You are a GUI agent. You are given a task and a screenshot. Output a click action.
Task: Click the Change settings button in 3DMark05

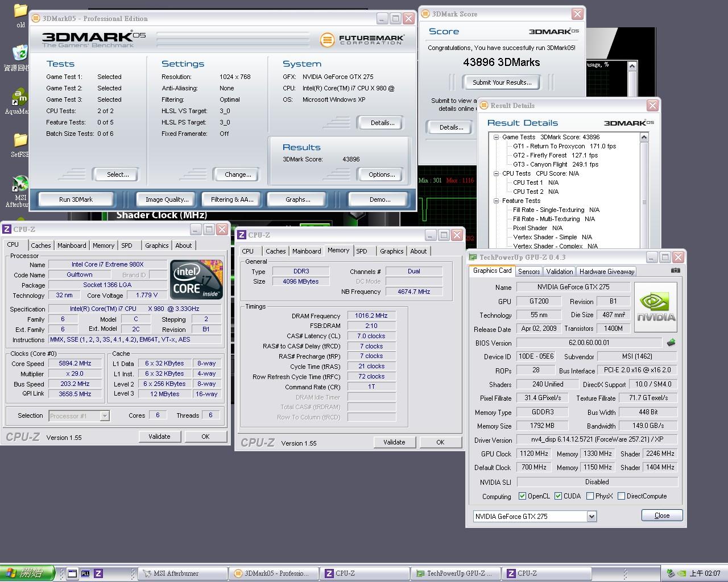(x=238, y=174)
